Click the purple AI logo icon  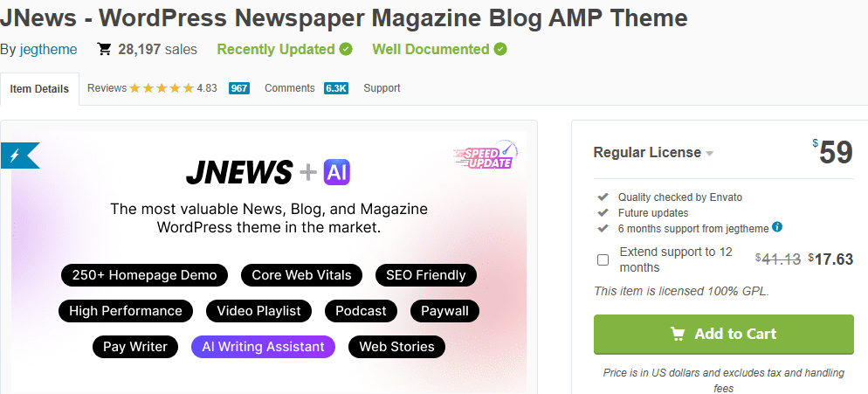(336, 172)
